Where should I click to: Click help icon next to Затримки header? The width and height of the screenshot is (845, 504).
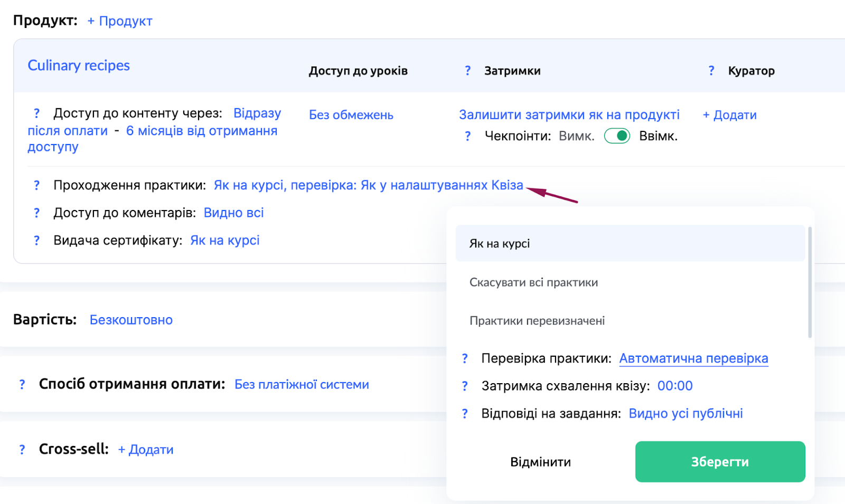[x=467, y=71]
